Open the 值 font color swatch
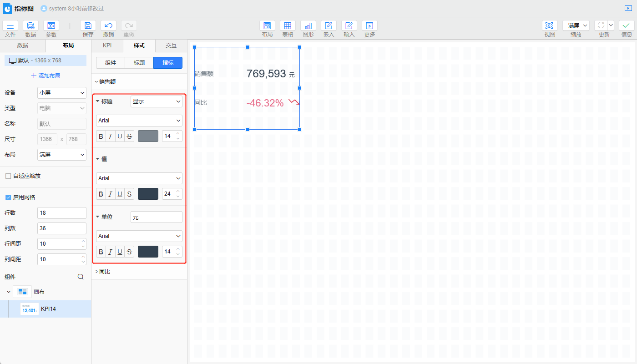The width and height of the screenshot is (637, 364). pyautogui.click(x=148, y=194)
